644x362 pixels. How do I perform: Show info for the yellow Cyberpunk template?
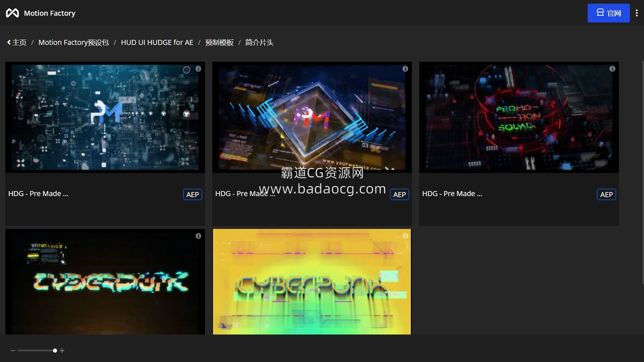(x=405, y=236)
